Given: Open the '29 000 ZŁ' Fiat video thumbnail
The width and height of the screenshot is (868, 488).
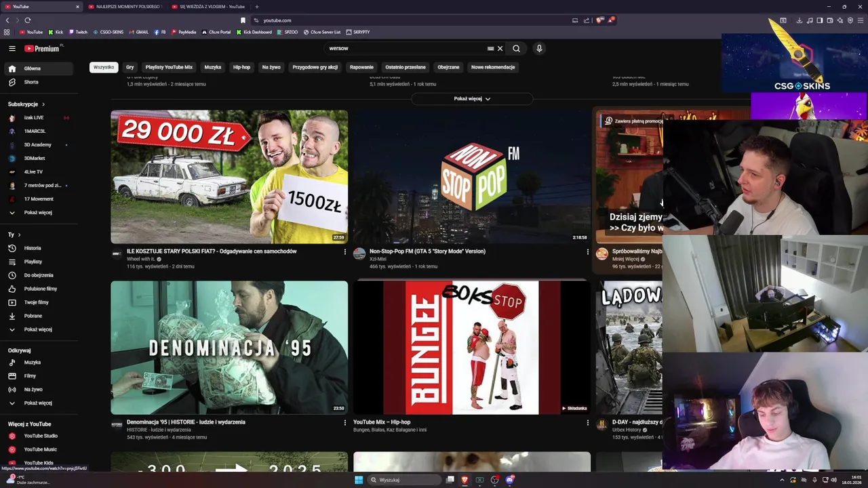Looking at the screenshot, I should click(229, 177).
